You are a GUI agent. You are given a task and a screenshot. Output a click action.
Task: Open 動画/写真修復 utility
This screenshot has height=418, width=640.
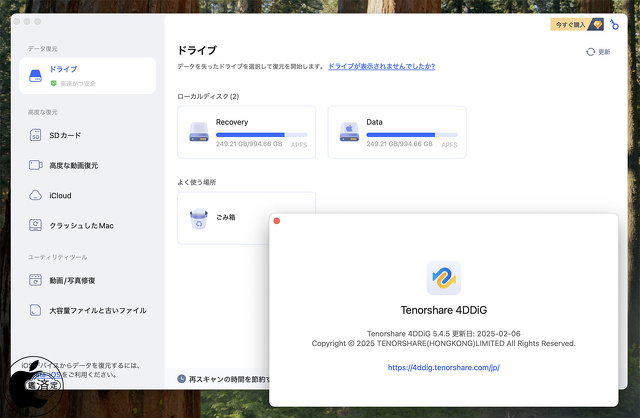pyautogui.click(x=87, y=280)
